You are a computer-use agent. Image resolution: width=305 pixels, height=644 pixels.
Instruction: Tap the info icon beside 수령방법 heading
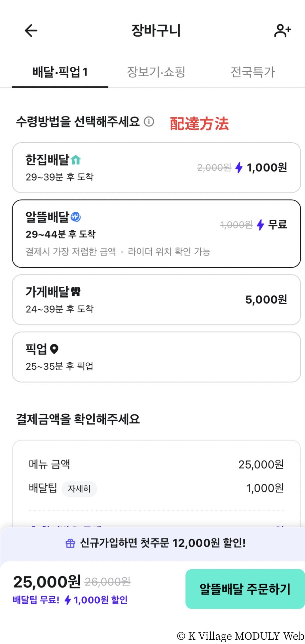click(149, 122)
